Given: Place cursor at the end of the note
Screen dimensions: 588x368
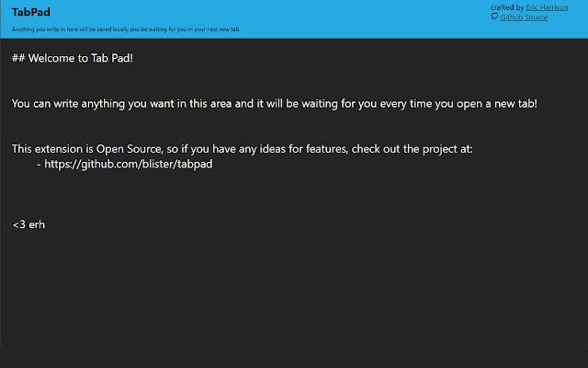Looking at the screenshot, I should point(46,224).
